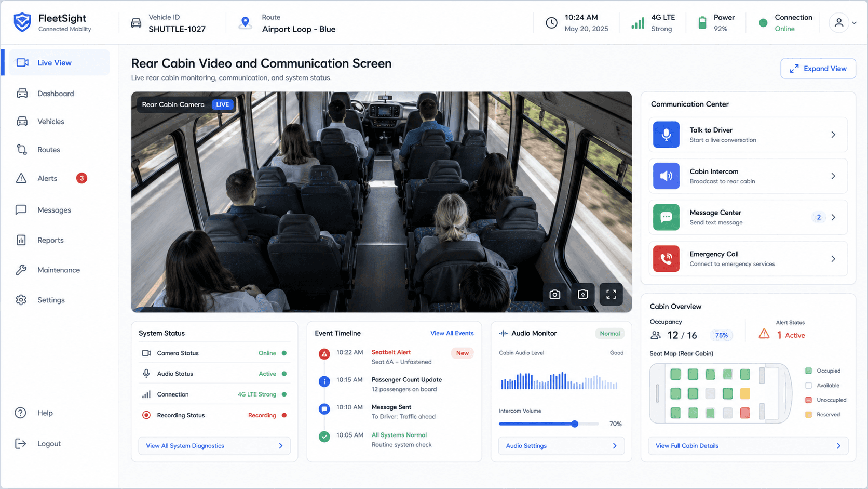Click the Unoccupied legend checkbox
Image resolution: width=868 pixels, height=489 pixels.
808,400
